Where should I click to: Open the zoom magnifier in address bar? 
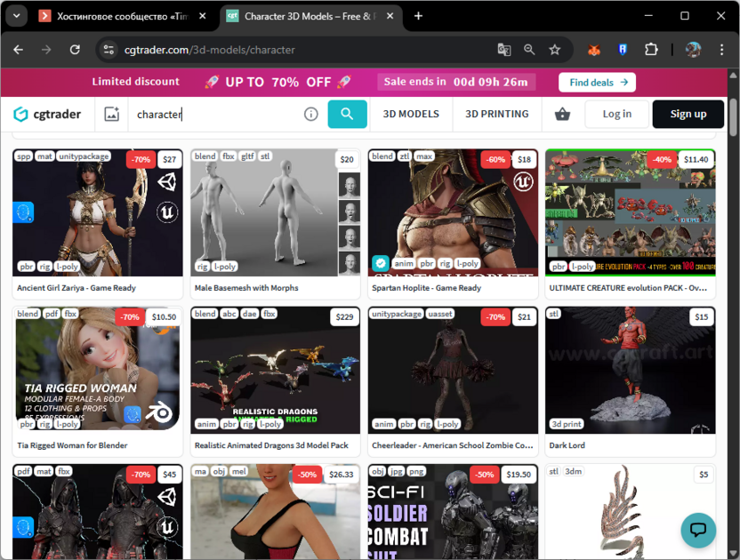tap(529, 50)
